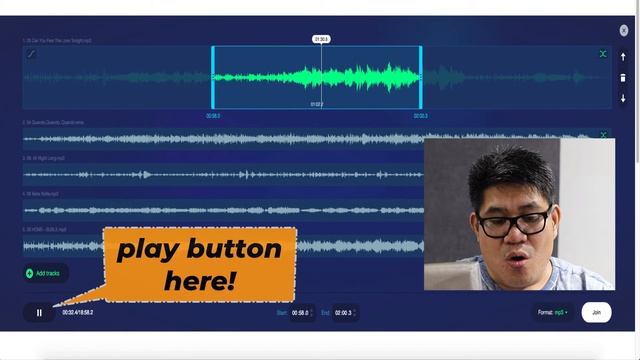Click the End time stepper arrows
Image resolution: width=640 pixels, height=360 pixels.
pos(355,313)
